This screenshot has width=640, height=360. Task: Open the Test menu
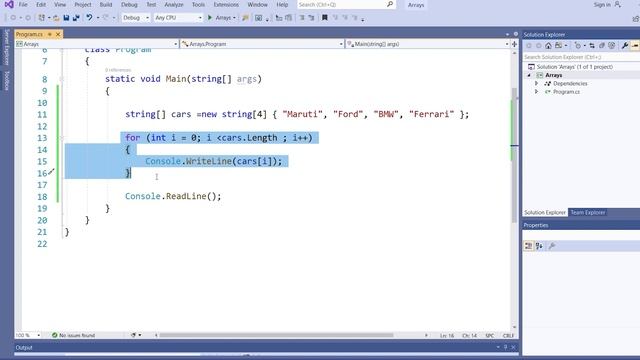coord(151,4)
